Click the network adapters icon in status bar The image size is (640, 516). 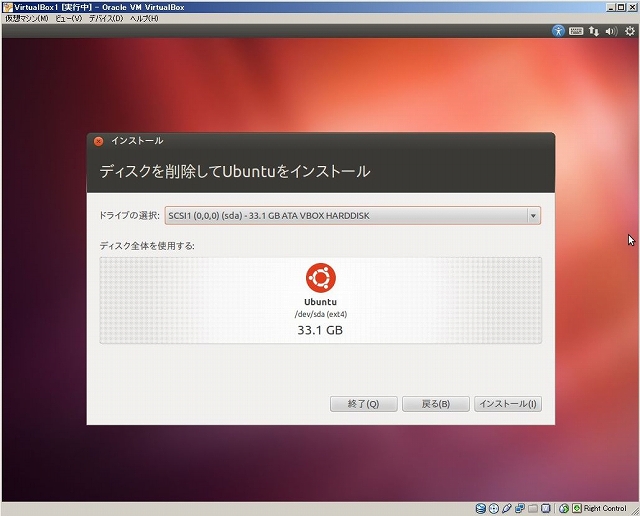click(x=520, y=509)
